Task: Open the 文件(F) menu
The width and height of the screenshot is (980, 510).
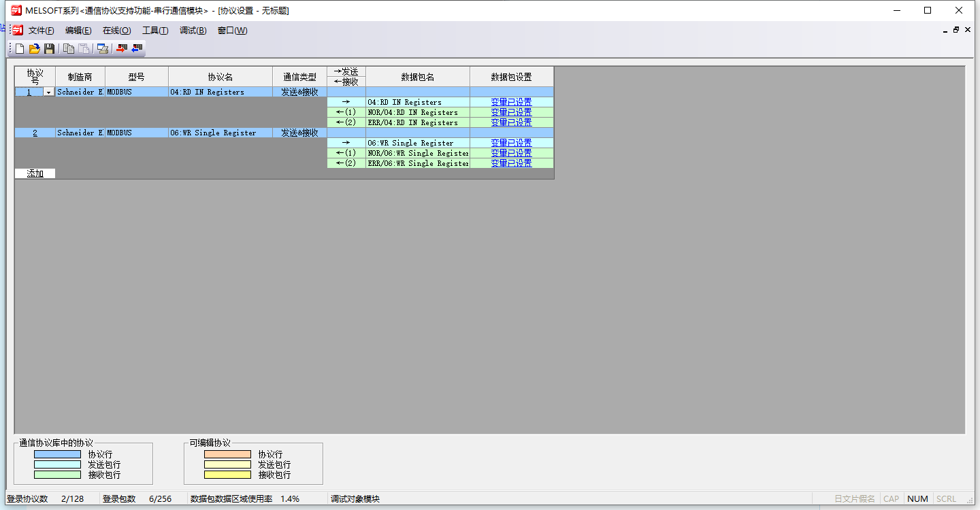Action: 41,31
